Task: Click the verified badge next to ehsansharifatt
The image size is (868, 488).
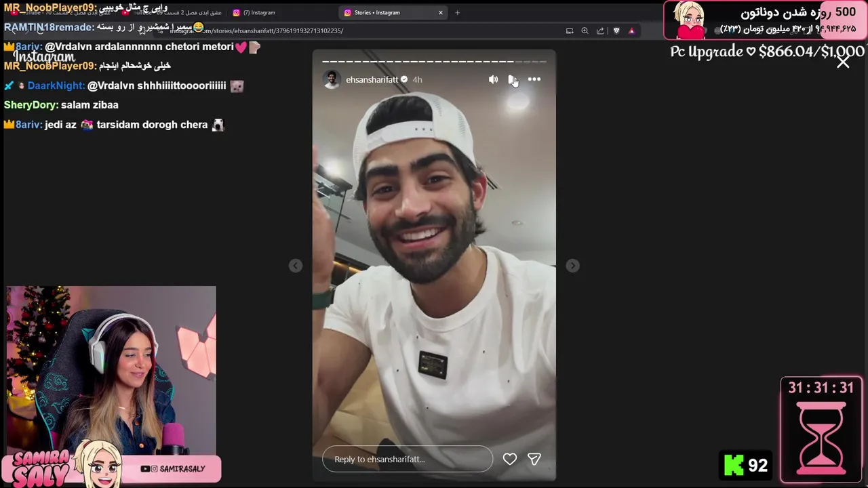Action: 404,79
